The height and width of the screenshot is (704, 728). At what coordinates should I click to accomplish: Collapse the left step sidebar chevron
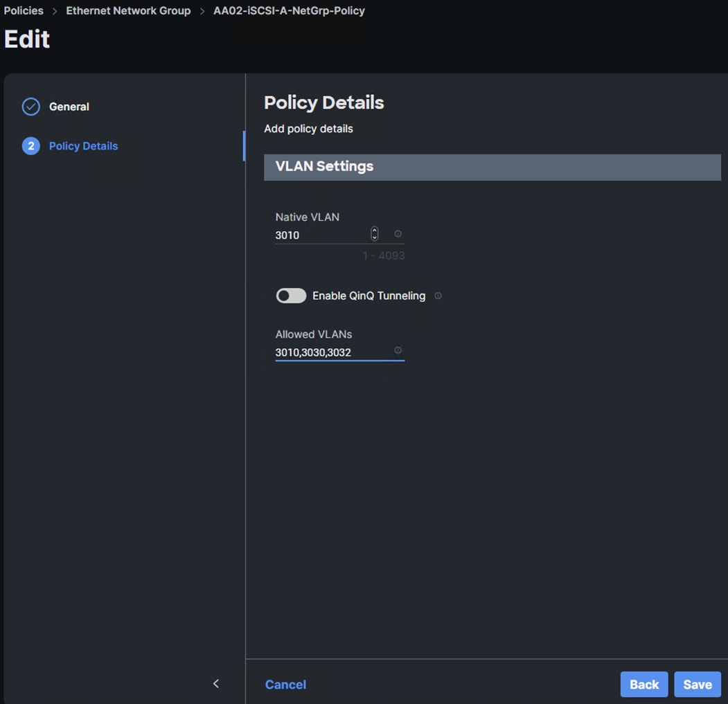pyautogui.click(x=216, y=684)
